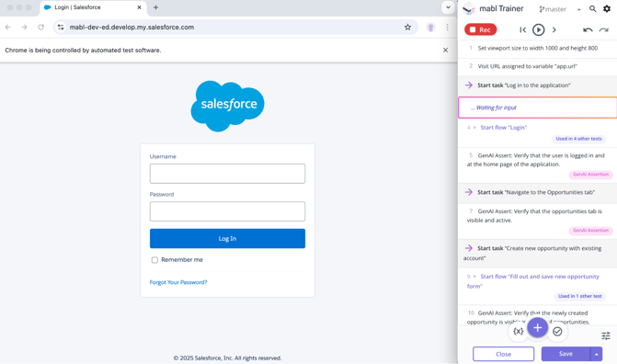617x364 pixels.
Task: Stop recording with the Rec button
Action: (x=481, y=29)
